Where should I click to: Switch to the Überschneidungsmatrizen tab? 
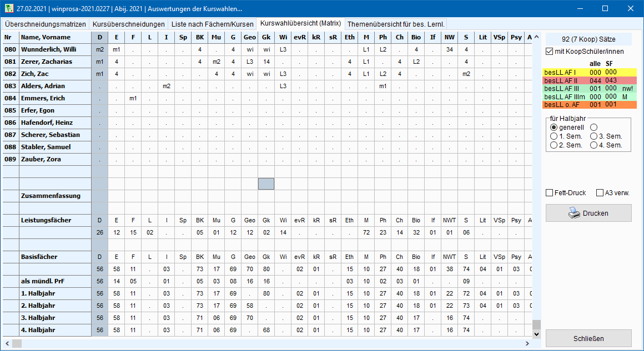pyautogui.click(x=46, y=24)
